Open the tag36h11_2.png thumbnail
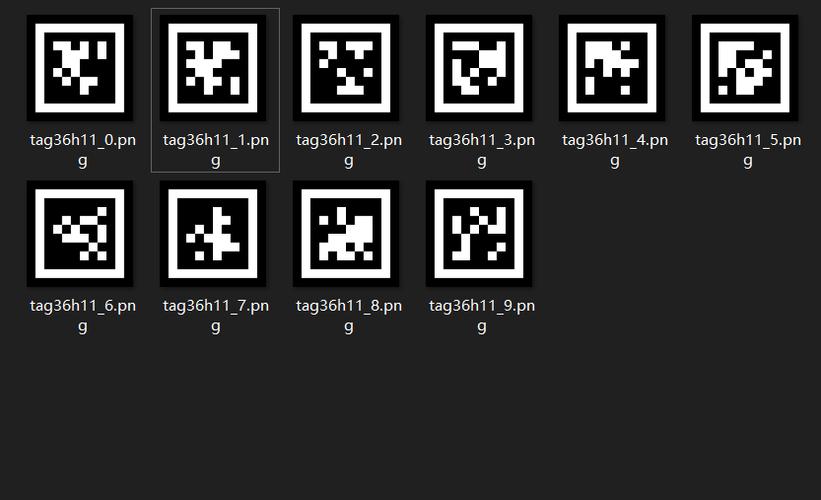This screenshot has width=821, height=500. click(346, 68)
